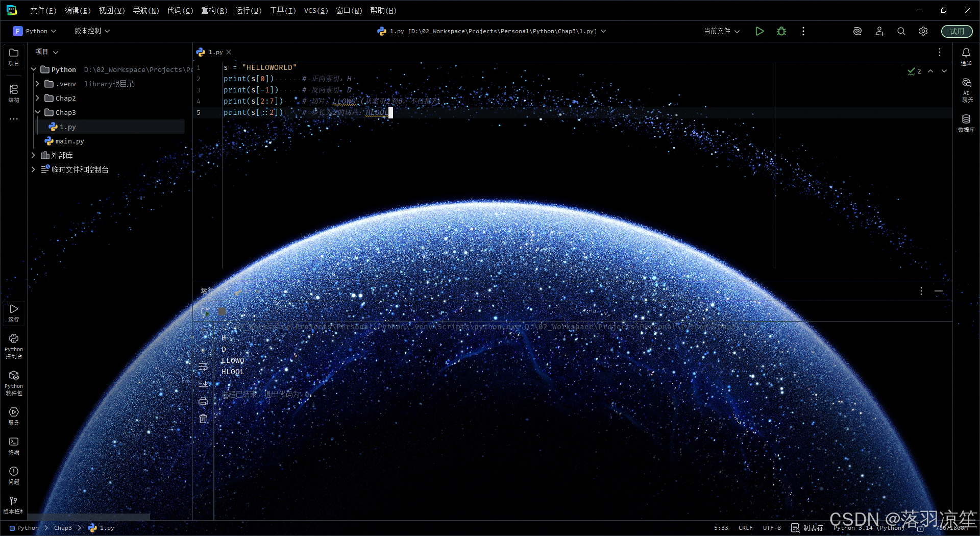
Task: Start debugging with the bug icon
Action: coord(781,31)
